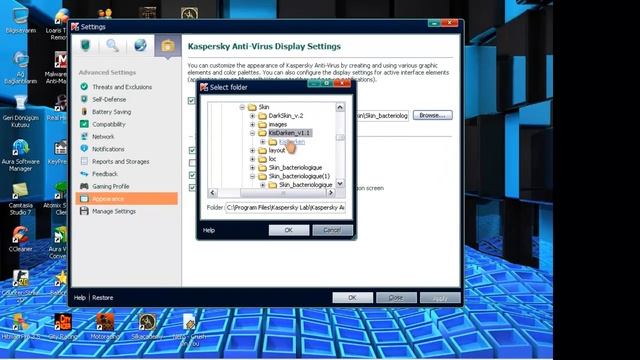Select Network in Advanced Settings list
This screenshot has width=640, height=360.
(103, 137)
